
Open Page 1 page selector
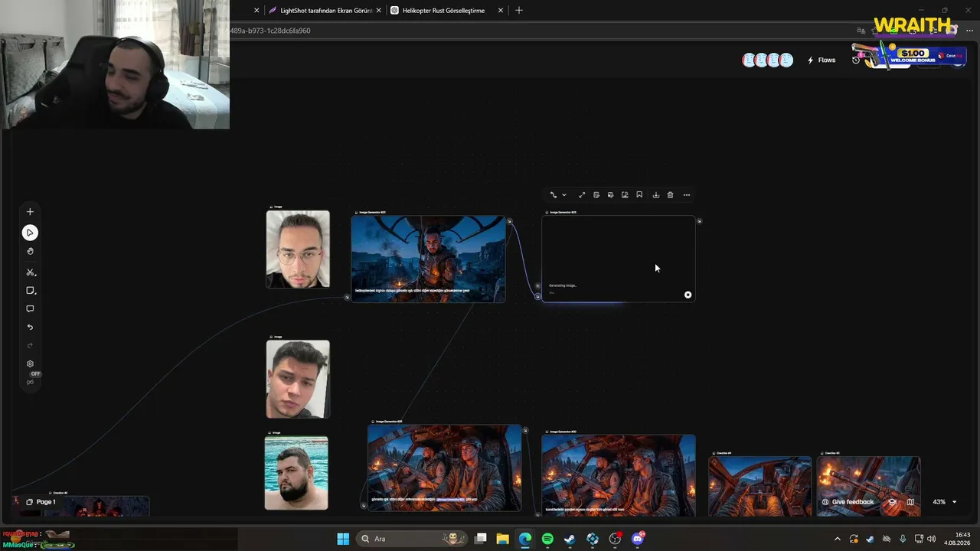click(41, 502)
